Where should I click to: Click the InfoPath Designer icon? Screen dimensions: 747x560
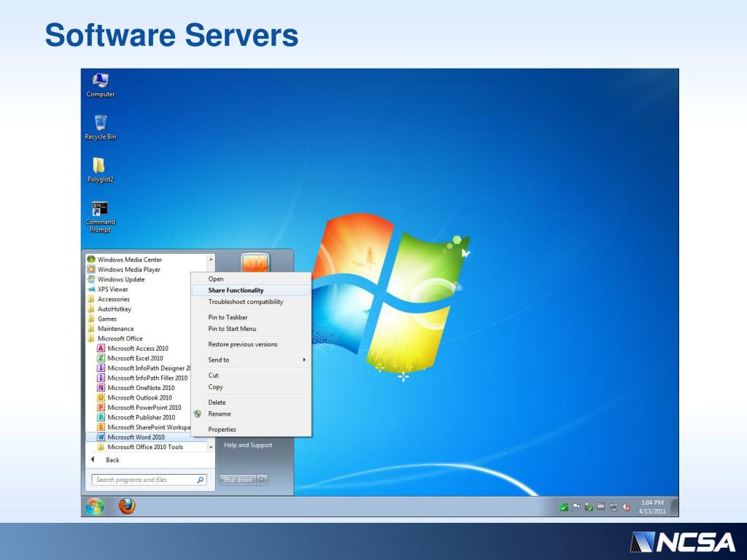101,368
